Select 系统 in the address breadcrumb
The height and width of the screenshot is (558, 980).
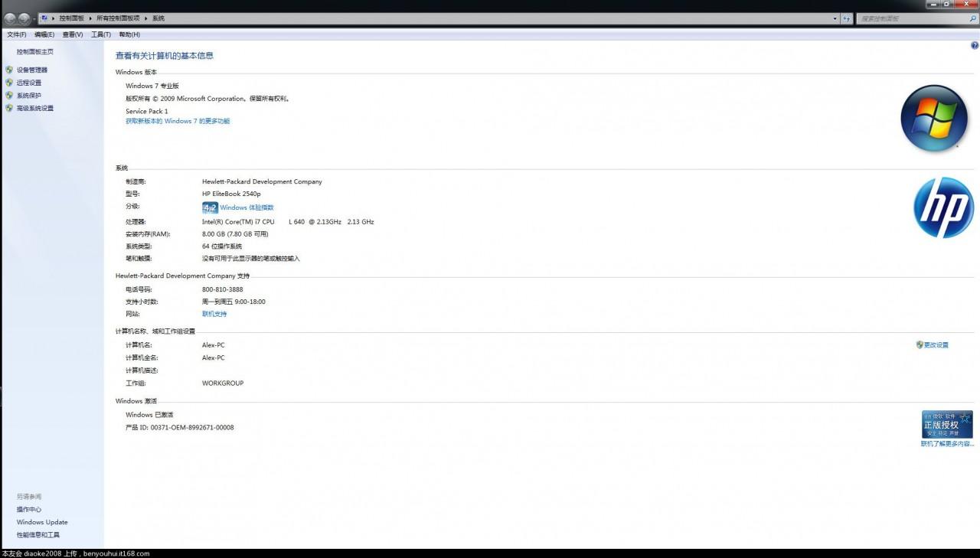click(158, 18)
